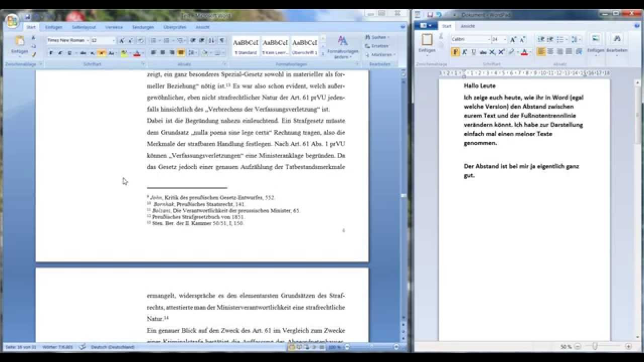Open Times New Roman font dropdown in Word
The height and width of the screenshot is (362, 644).
tap(88, 40)
